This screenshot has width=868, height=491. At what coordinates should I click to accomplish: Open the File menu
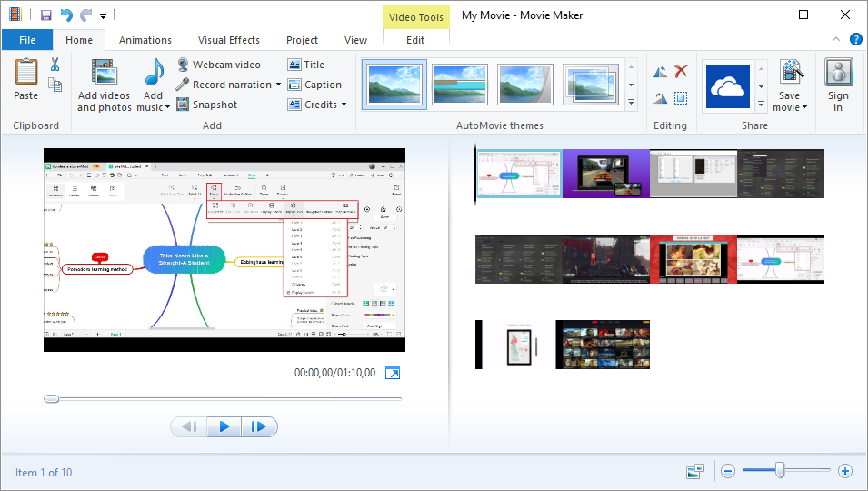(27, 40)
